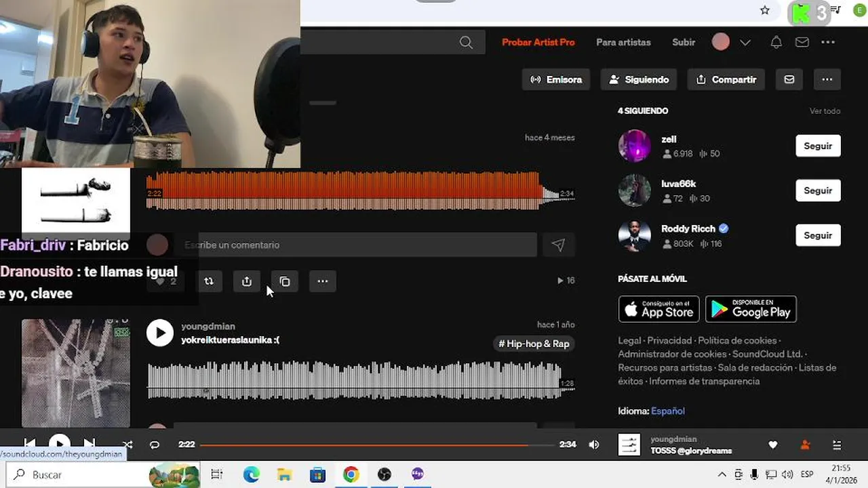Open File Explorer from taskbar

tap(284, 474)
